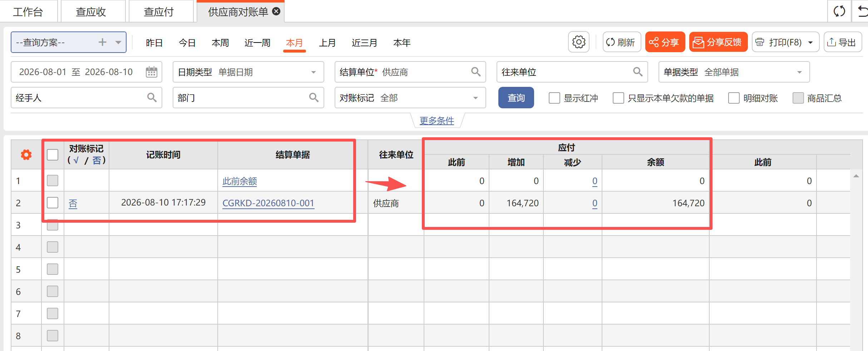868x351 pixels.
Task: Click the search icon in 经手人 field
Action: (x=152, y=98)
